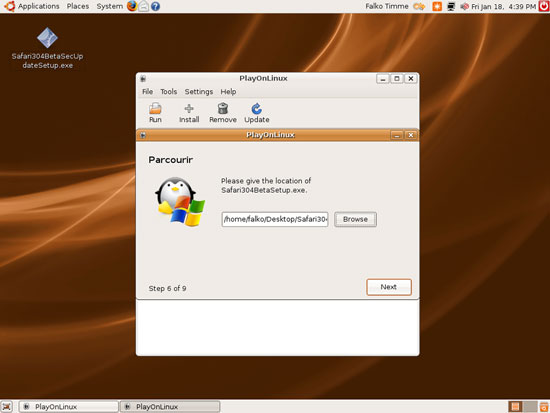
Task: Click the installer file path text field
Action: 275,219
